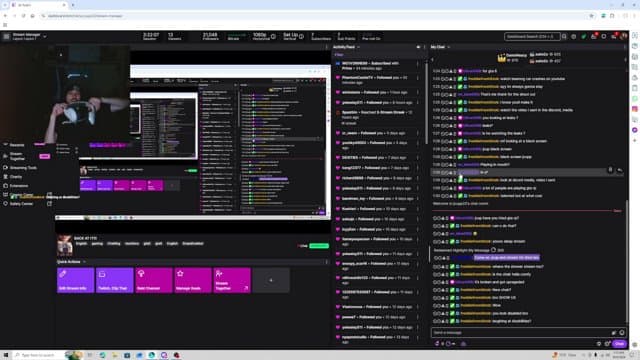Click the 1080p resolution info icon

pos(273,37)
